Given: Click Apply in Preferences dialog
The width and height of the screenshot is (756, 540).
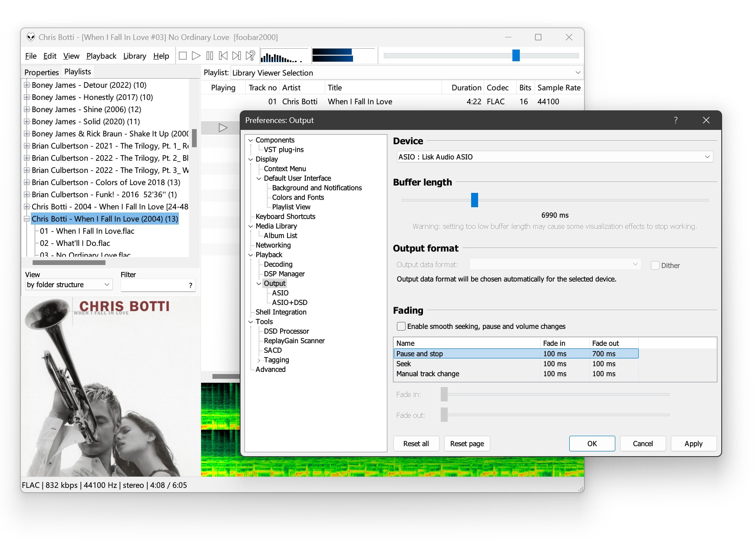Looking at the screenshot, I should point(693,444).
